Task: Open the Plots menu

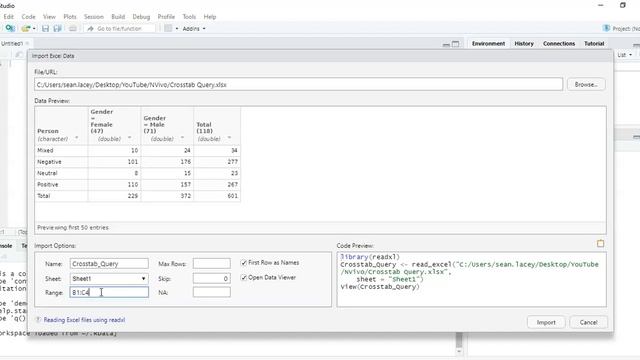Action: [70, 17]
